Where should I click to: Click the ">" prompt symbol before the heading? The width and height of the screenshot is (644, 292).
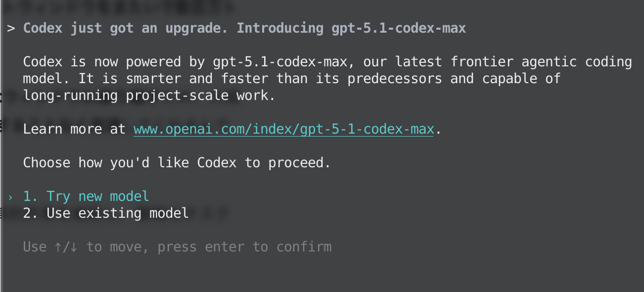click(x=10, y=28)
